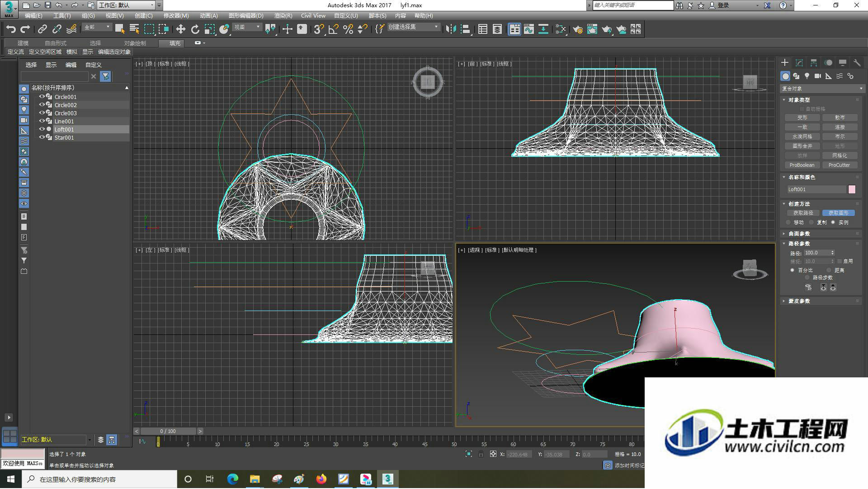Click the 获取图形 button
The image size is (868, 489).
click(838, 213)
